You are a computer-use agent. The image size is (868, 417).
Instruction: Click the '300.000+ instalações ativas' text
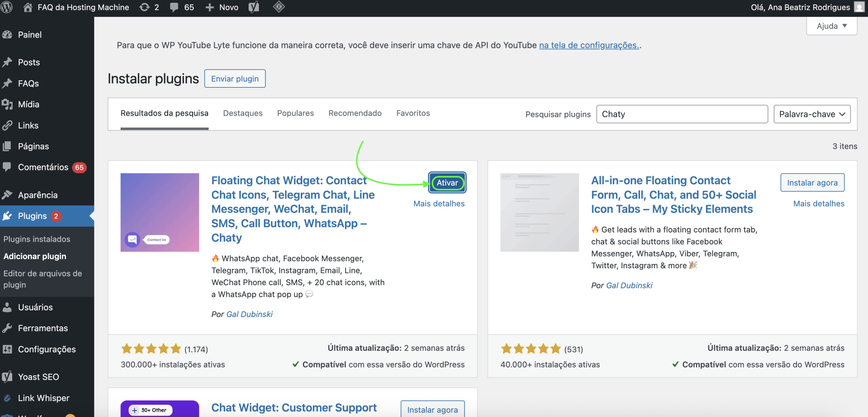click(173, 364)
